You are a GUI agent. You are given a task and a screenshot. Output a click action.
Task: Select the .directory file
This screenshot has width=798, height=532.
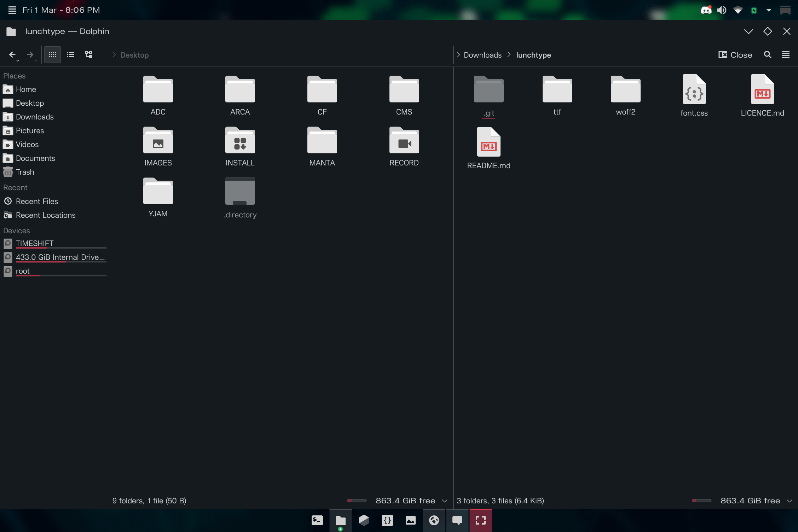(x=240, y=198)
